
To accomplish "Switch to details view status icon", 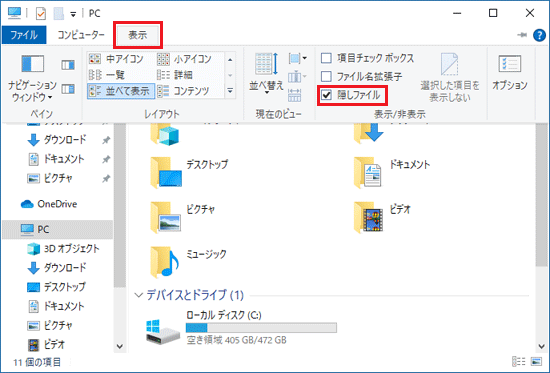I will (518, 361).
